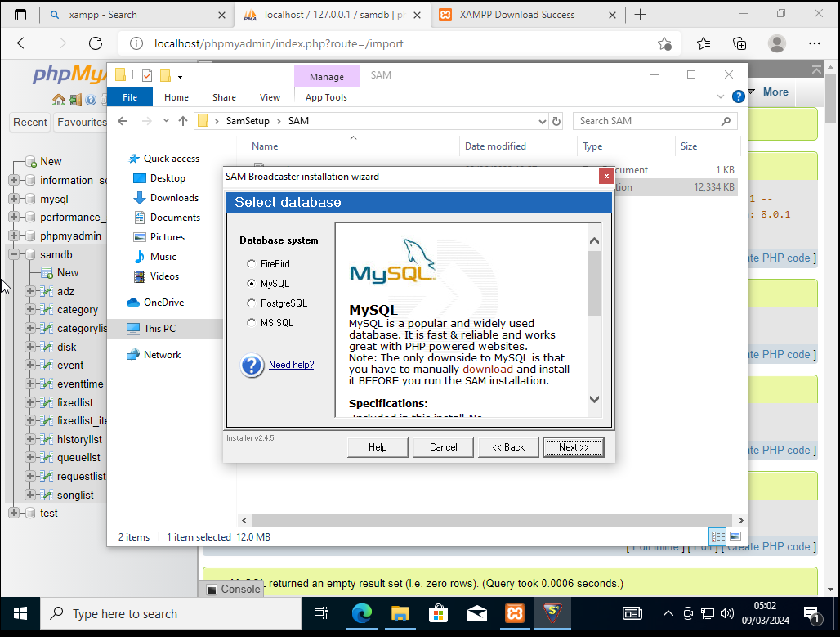Click the Next button in wizard

click(x=574, y=447)
